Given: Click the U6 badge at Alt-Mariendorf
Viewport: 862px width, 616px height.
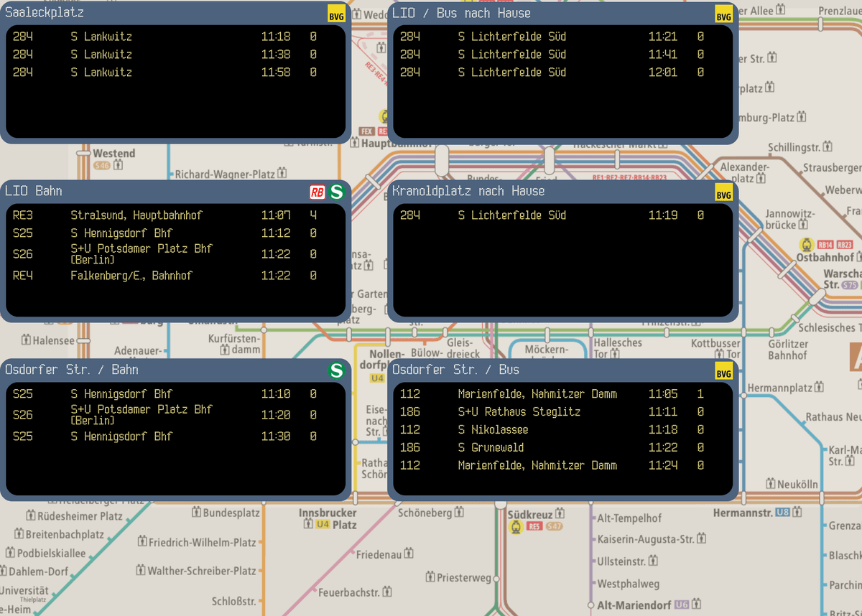Looking at the screenshot, I should coord(682,605).
